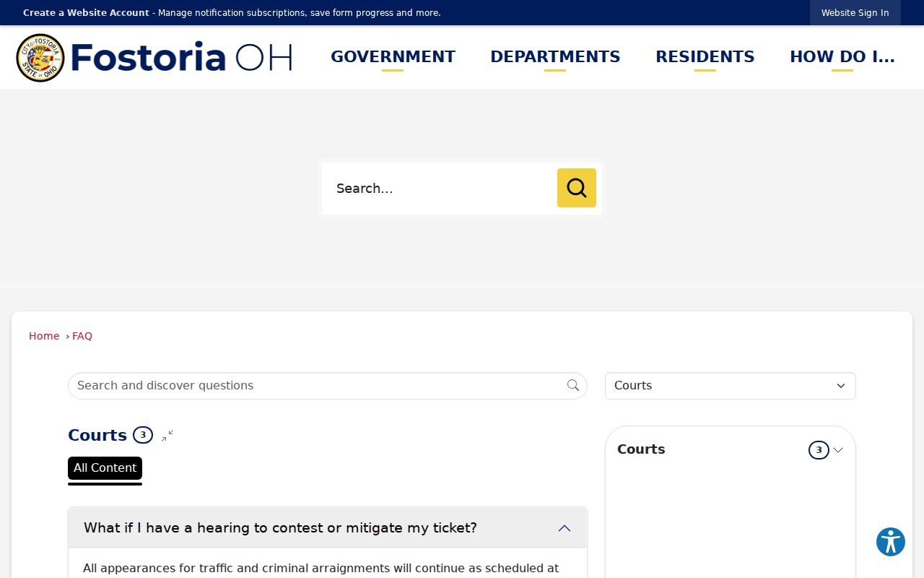The height and width of the screenshot is (578, 924).
Task: Click the FAQ search magnifier icon
Action: coord(573,386)
